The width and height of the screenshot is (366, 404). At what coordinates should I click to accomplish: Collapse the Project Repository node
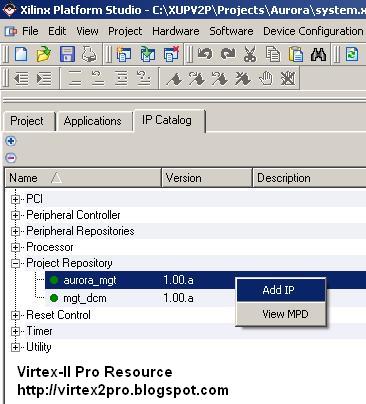pyautogui.click(x=15, y=263)
